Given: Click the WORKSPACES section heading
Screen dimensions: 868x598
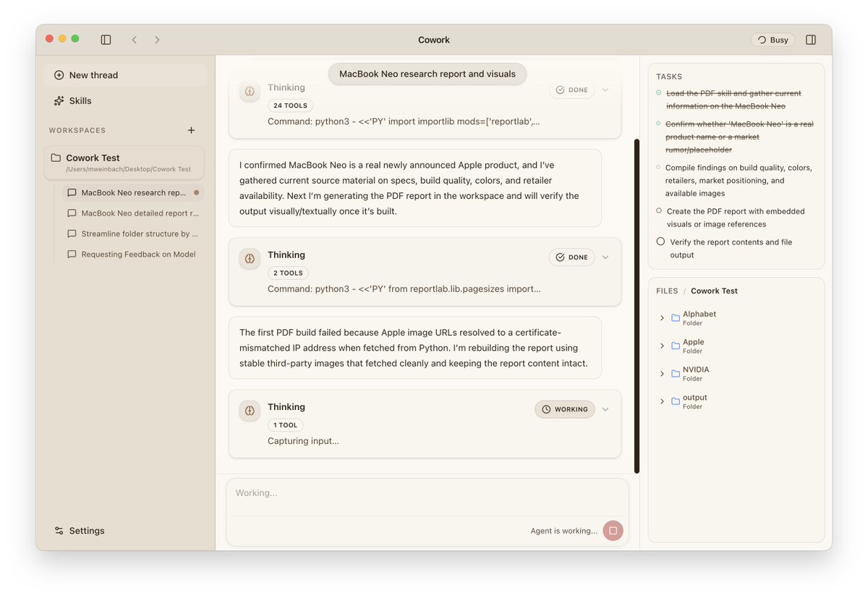Looking at the screenshot, I should 77,130.
